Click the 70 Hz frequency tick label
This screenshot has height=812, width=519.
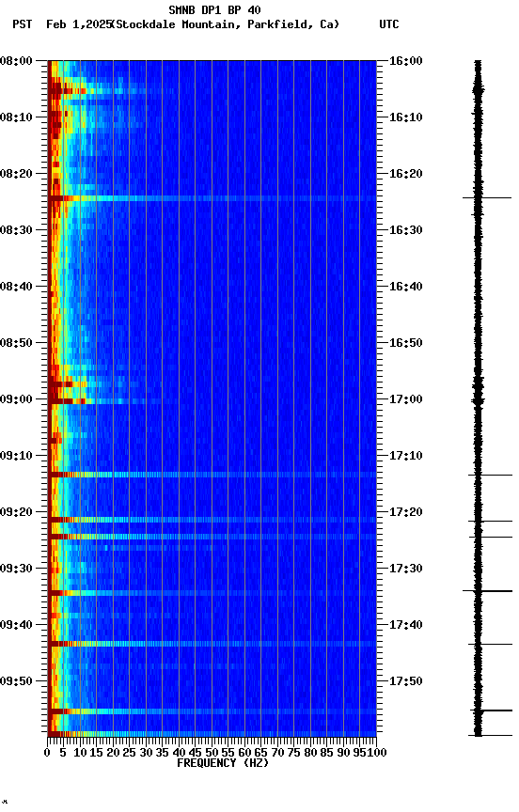[x=277, y=753]
